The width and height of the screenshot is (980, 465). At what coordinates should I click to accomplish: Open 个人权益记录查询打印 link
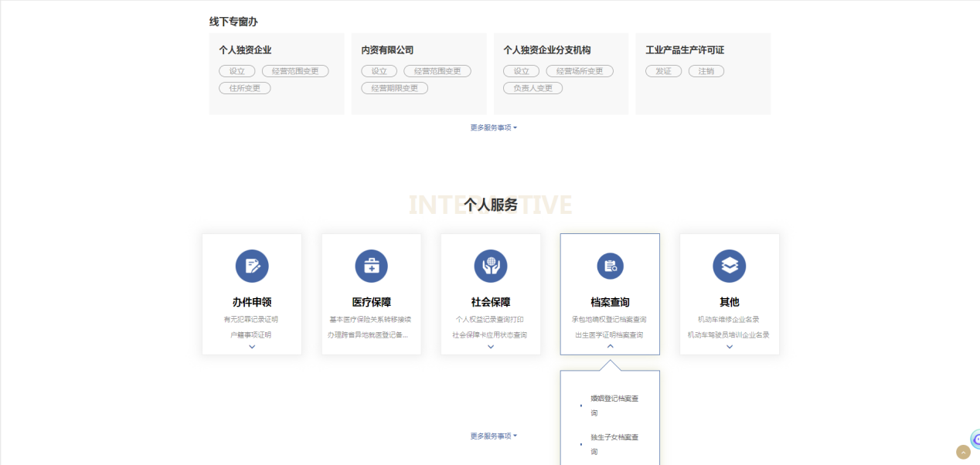(x=490, y=319)
